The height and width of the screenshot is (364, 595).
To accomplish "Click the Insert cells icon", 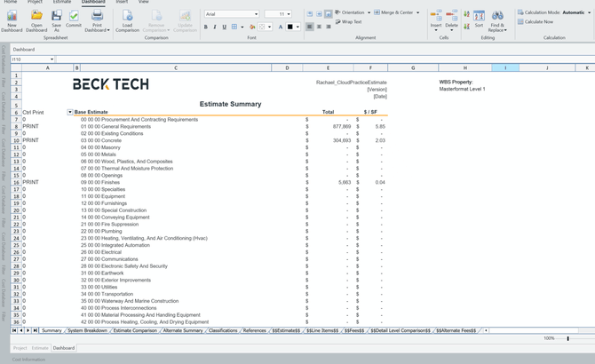I will [436, 16].
